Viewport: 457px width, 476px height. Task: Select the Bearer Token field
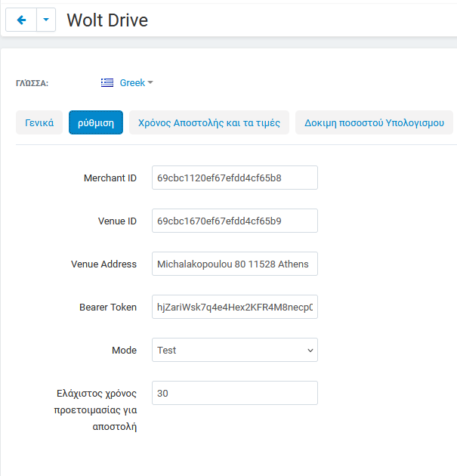(x=235, y=307)
